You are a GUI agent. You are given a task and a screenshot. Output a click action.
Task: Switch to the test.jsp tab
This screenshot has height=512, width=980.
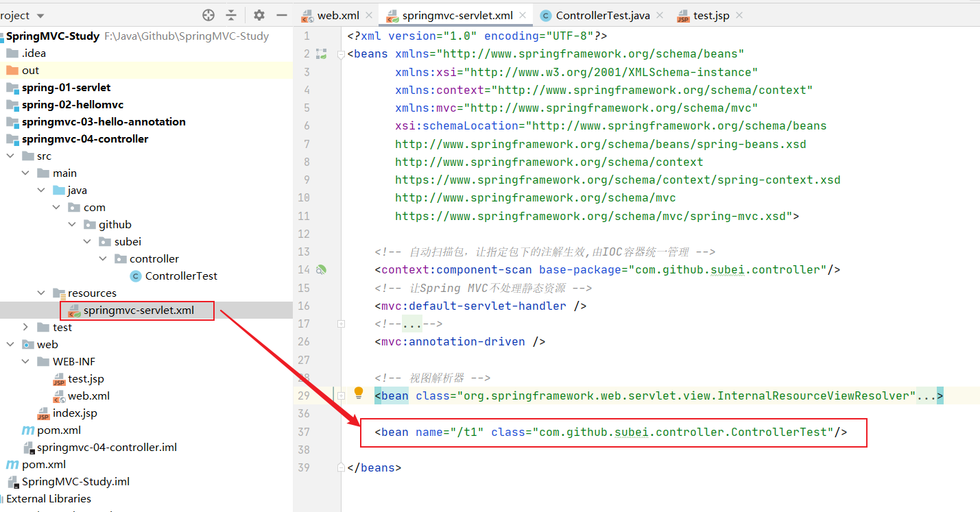[x=710, y=15]
